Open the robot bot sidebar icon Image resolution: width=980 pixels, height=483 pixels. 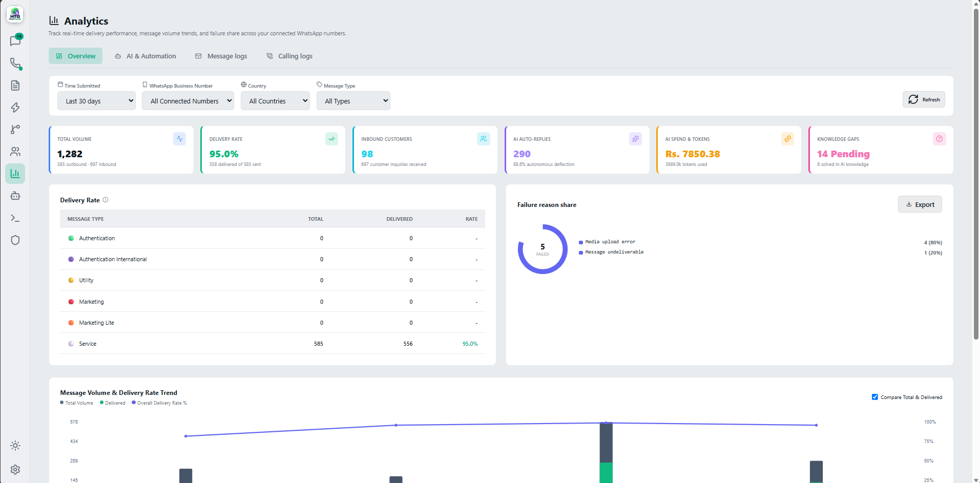(15, 196)
